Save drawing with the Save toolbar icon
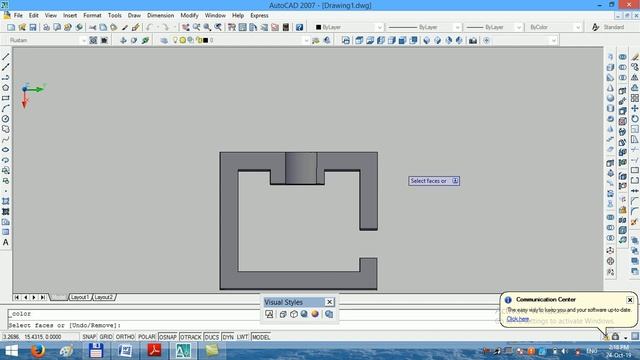Image resolution: width=640 pixels, height=360 pixels. (33, 27)
